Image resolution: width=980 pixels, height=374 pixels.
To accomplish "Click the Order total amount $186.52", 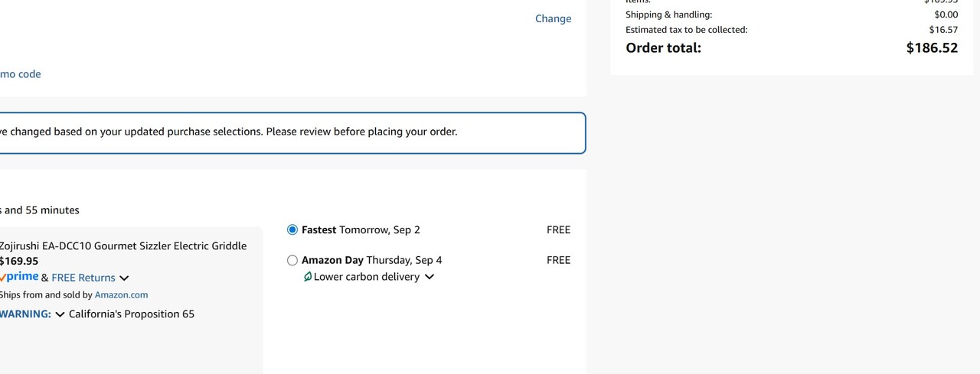I will point(932,48).
